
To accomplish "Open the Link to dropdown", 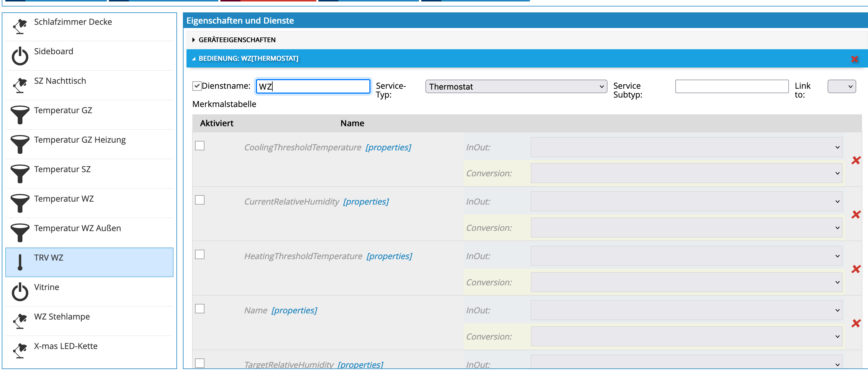I will pos(841,87).
